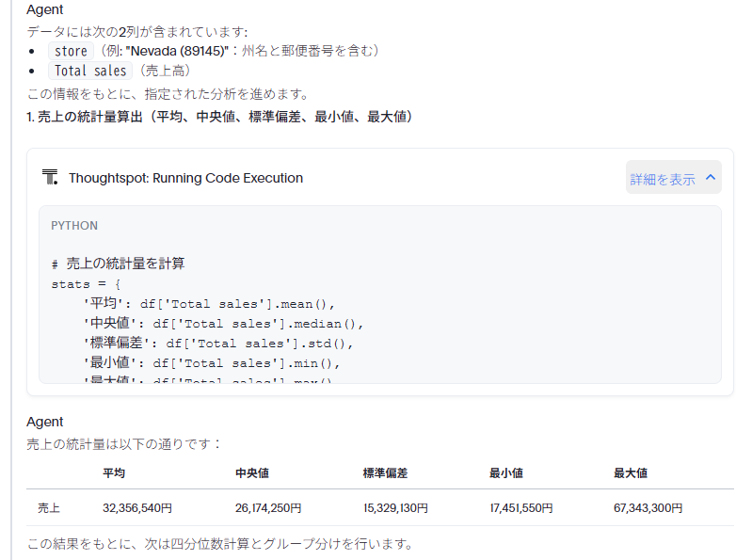
Task: Select the 平均 column header
Action: click(x=114, y=472)
